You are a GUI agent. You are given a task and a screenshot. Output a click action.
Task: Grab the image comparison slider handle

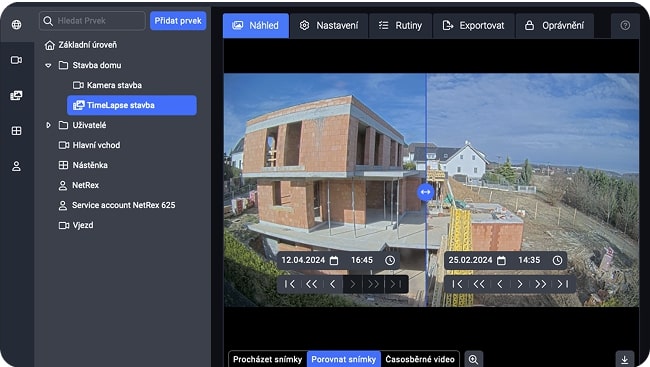coord(425,192)
